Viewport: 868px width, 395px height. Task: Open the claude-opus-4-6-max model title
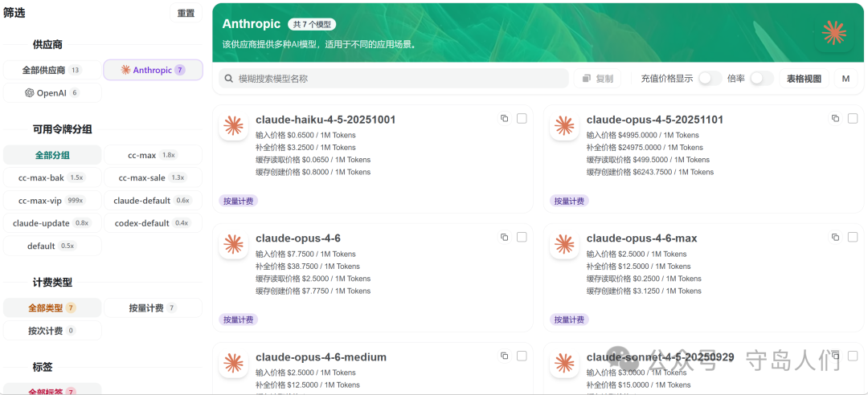(641, 238)
